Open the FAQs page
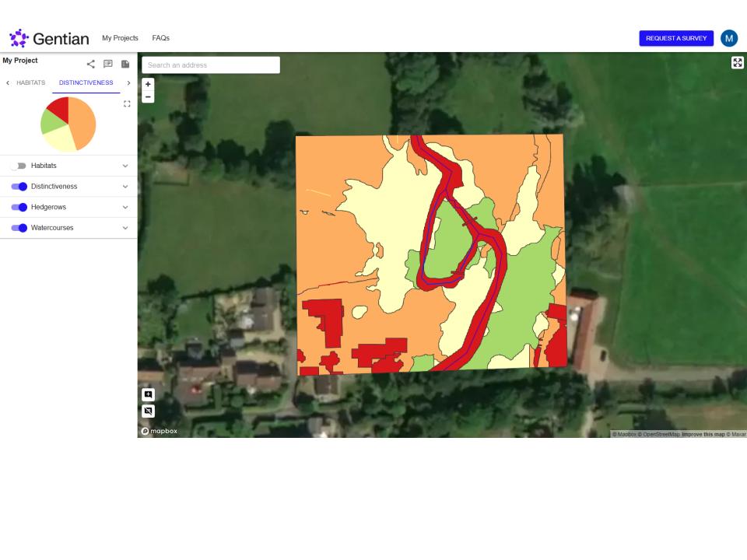Image resolution: width=747 pixels, height=560 pixels. click(160, 38)
